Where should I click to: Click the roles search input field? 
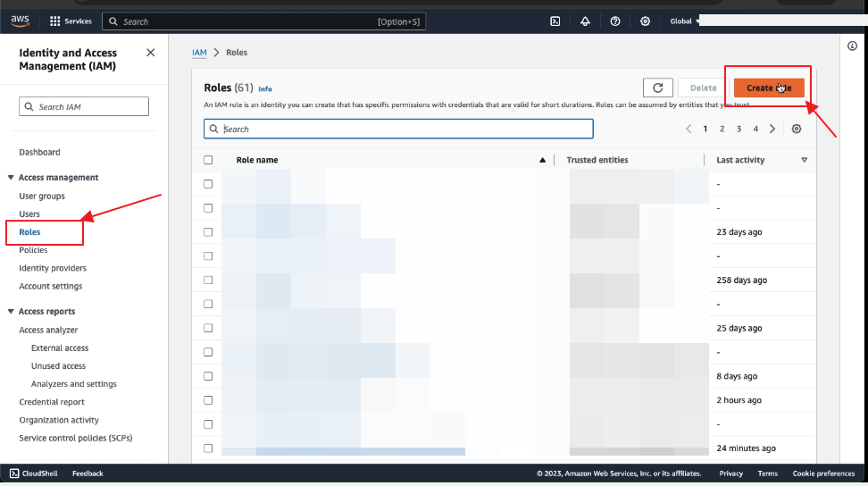coord(398,129)
